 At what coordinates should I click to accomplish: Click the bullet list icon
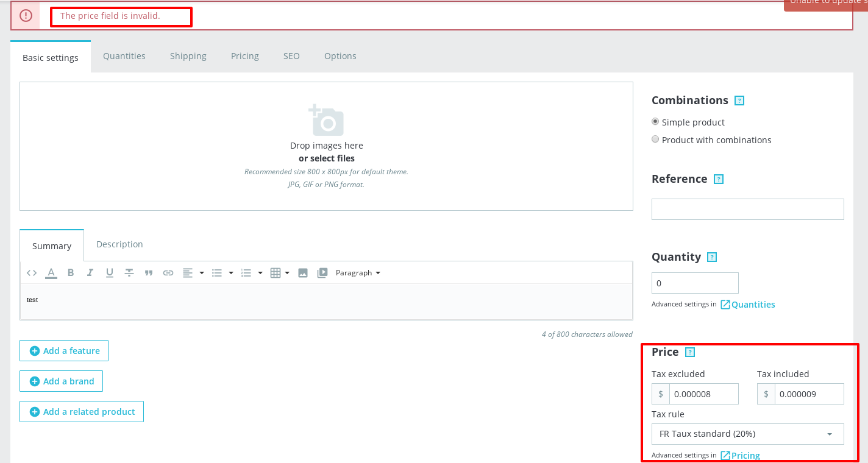tap(216, 273)
